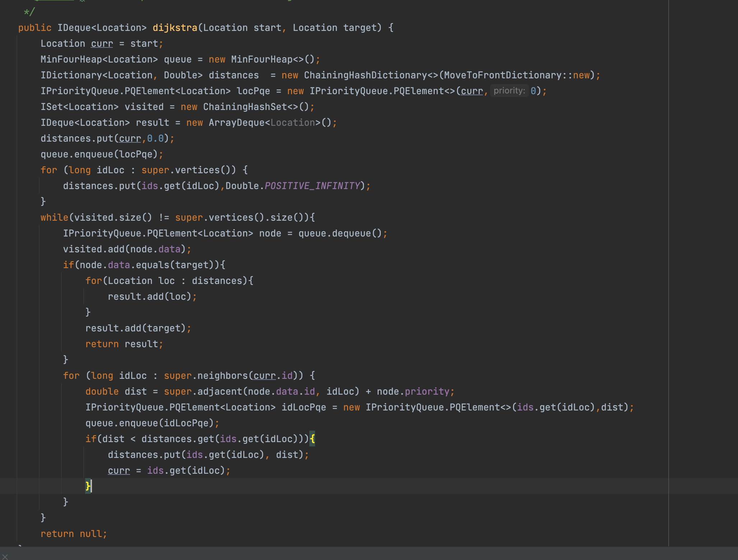The image size is (738, 560).
Task: Click 'queue.enqueue(locPqe)' statement
Action: pyautogui.click(x=102, y=154)
